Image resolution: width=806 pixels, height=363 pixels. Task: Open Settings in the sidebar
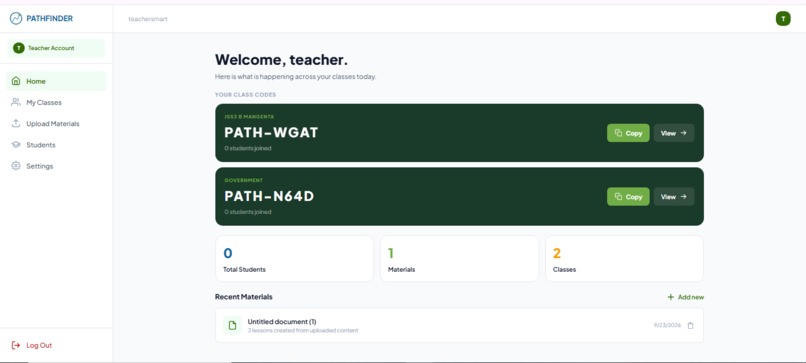(x=56, y=166)
